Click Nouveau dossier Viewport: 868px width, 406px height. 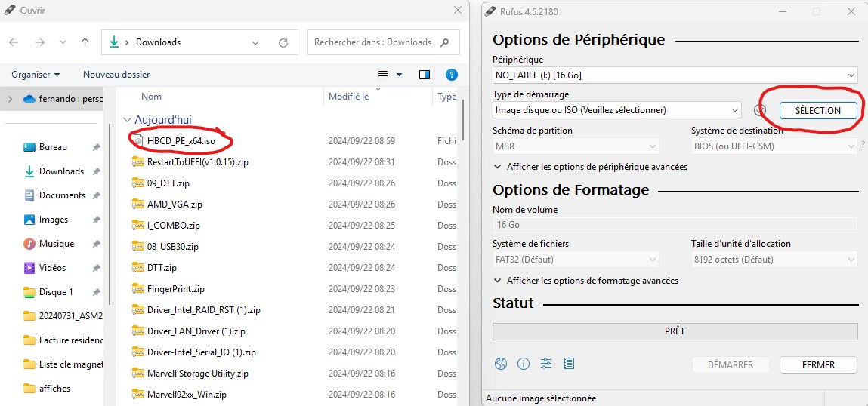(x=116, y=74)
